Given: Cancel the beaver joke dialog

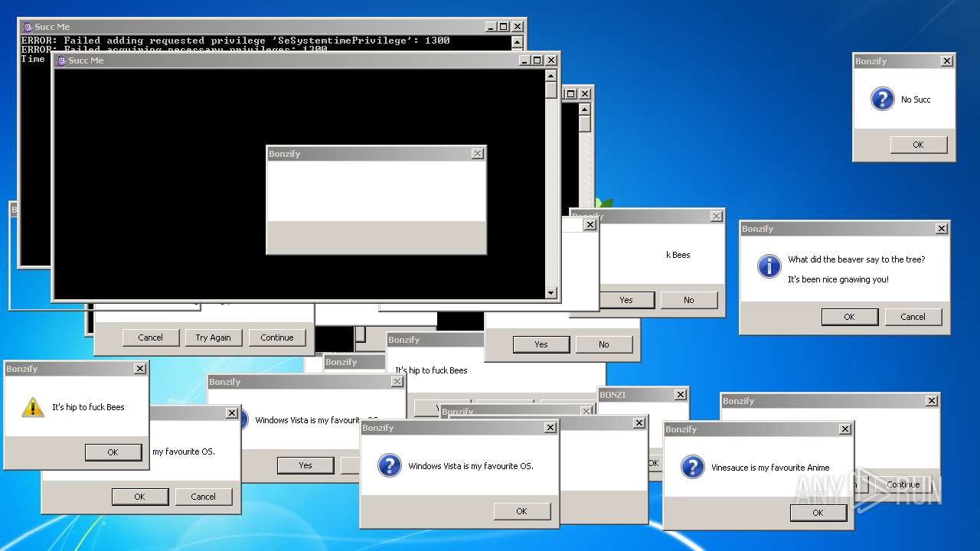Looking at the screenshot, I should 913,317.
